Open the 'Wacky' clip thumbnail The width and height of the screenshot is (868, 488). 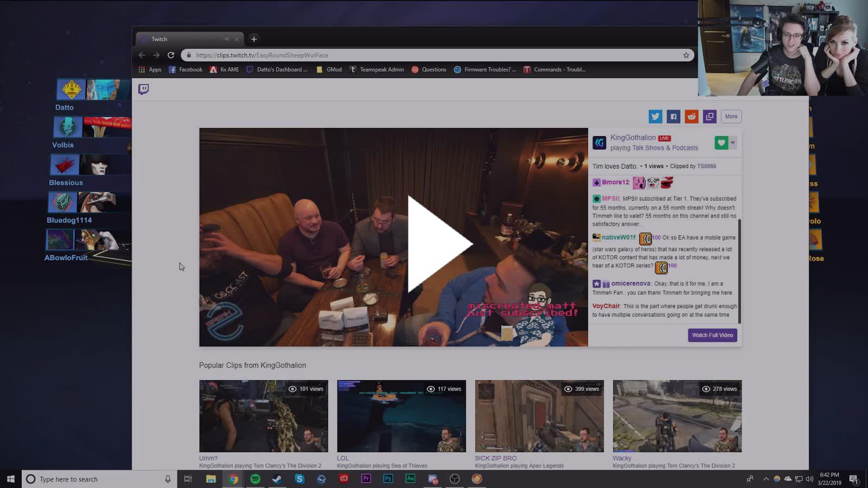pyautogui.click(x=677, y=416)
